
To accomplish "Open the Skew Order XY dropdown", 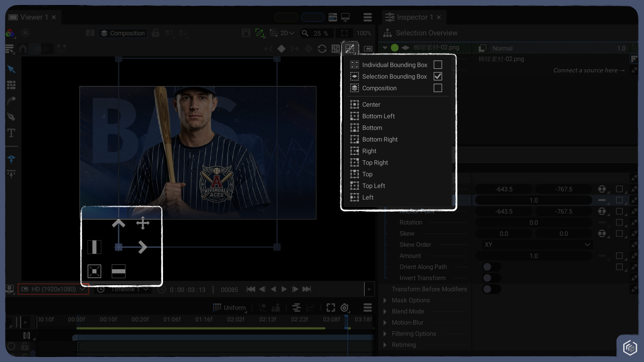I will pyautogui.click(x=537, y=245).
